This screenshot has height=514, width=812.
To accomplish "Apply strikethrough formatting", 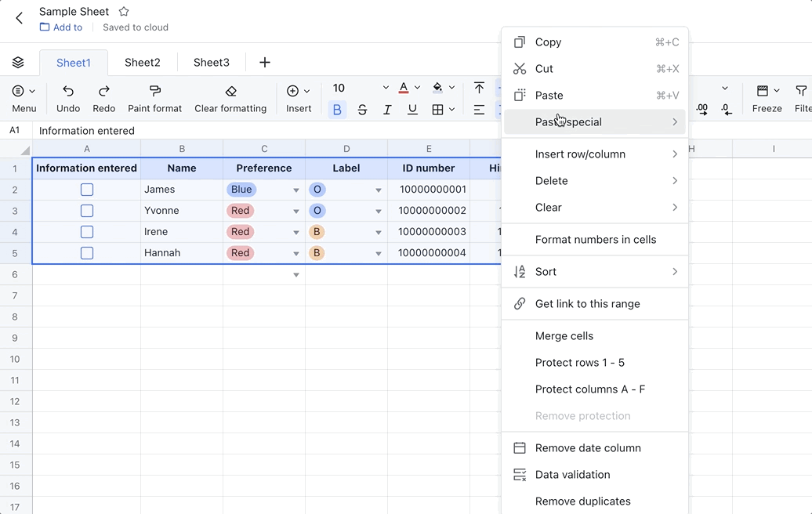I will (x=362, y=110).
